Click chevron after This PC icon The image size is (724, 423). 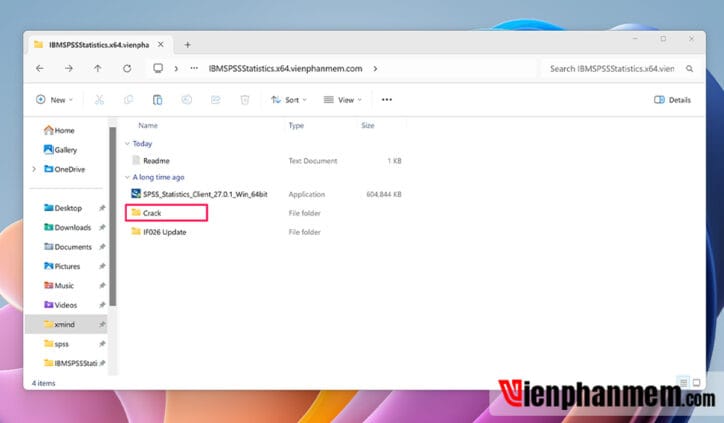tap(176, 69)
